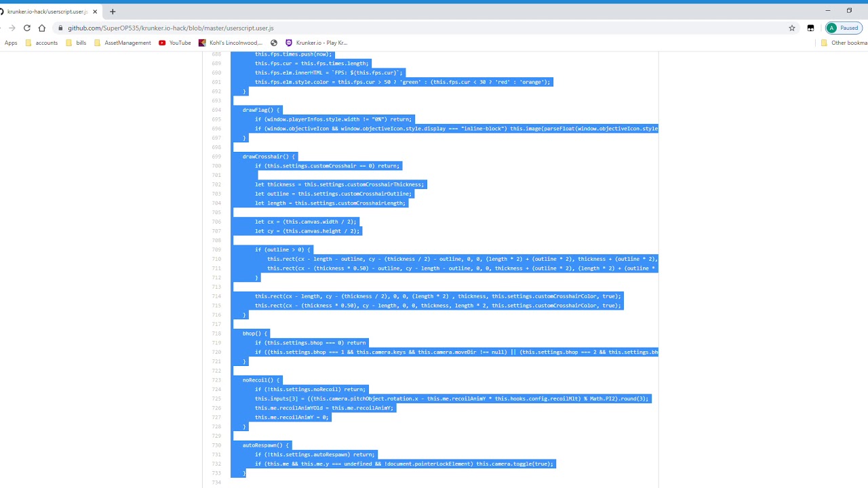Select the krunker.io-hack browser tab
This screenshot has width=868, height=488.
tap(47, 12)
